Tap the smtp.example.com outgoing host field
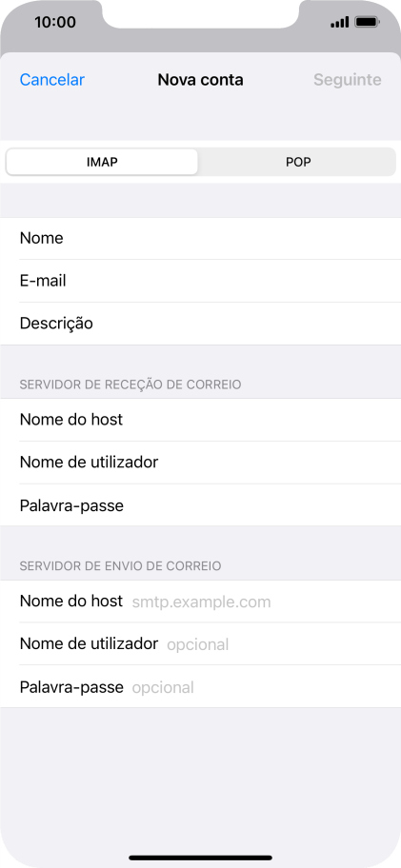Image resolution: width=401 pixels, height=868 pixels. pos(200,602)
